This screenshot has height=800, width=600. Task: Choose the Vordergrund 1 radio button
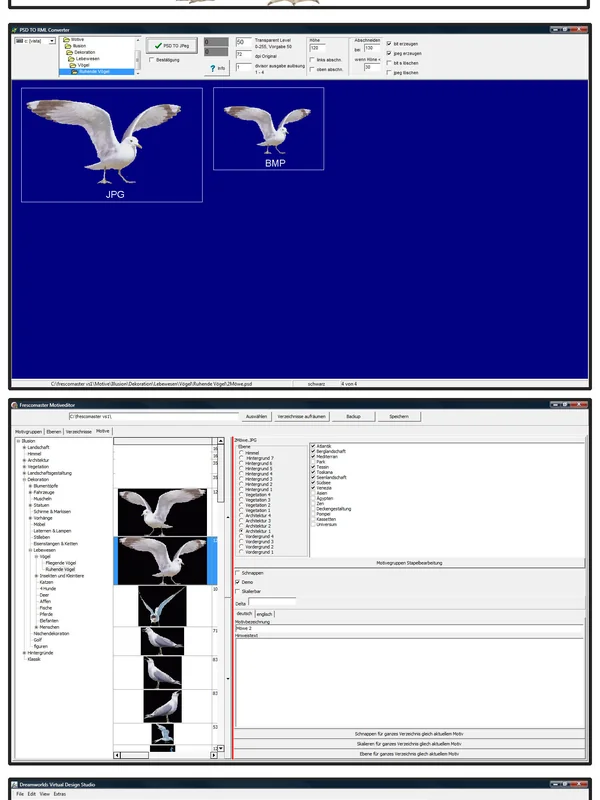[241, 552]
